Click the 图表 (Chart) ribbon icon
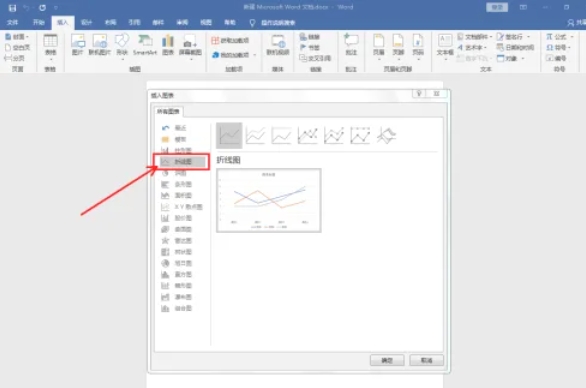 pyautogui.click(x=168, y=45)
